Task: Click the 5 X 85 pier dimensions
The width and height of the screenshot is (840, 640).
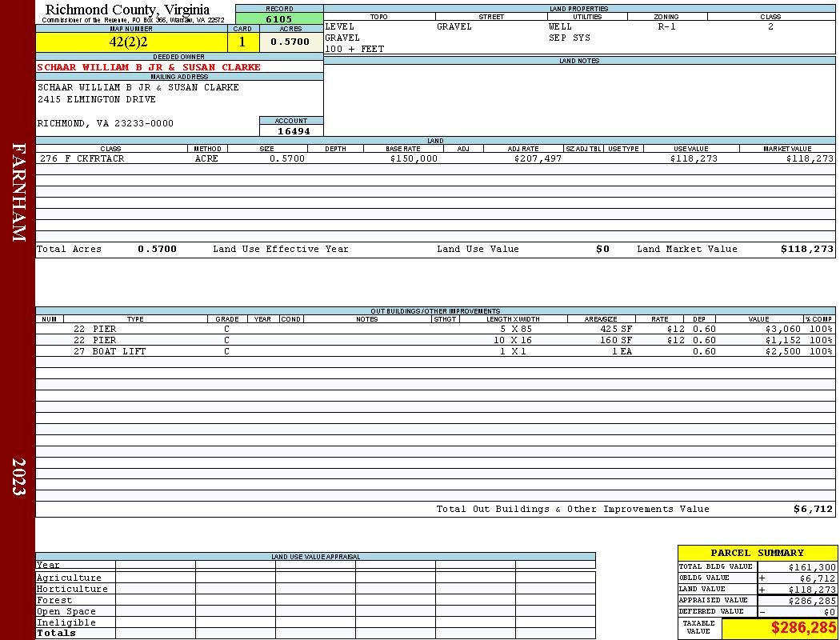Action: coord(516,330)
